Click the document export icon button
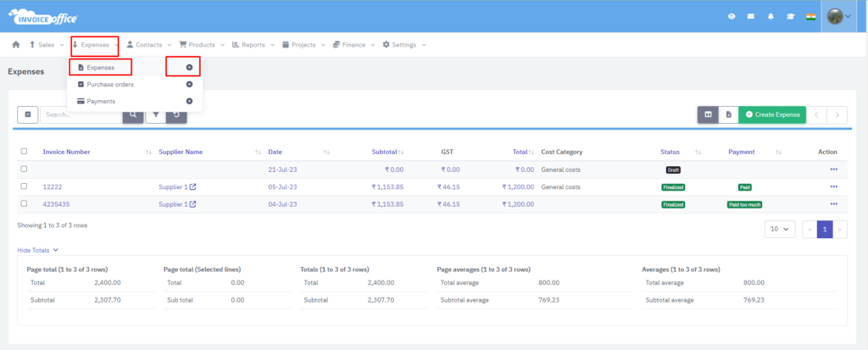Screen dimensions: 868x350 coord(728,114)
